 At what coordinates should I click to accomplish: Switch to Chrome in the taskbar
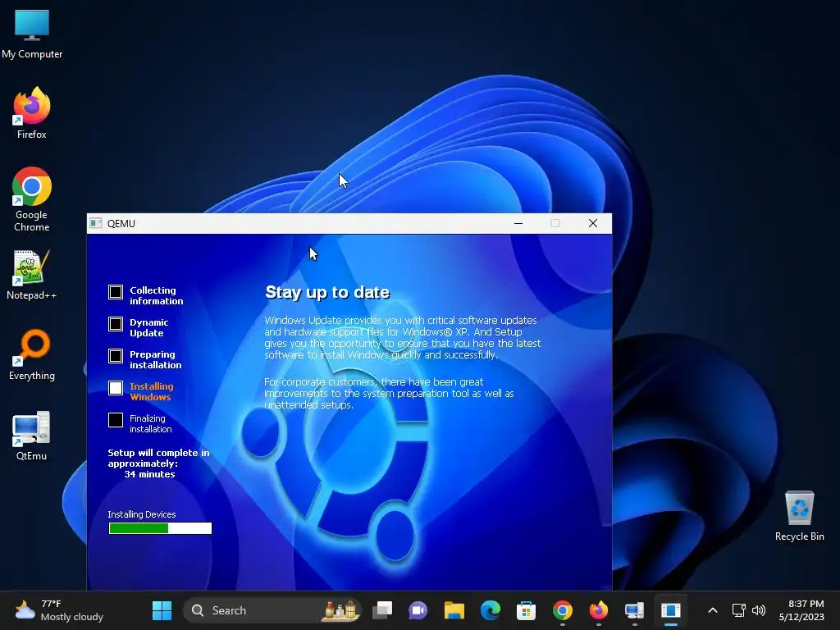point(563,610)
